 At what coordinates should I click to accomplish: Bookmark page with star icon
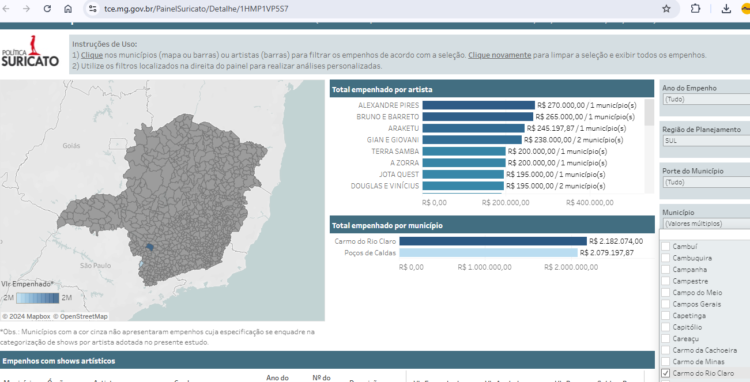coord(666,9)
